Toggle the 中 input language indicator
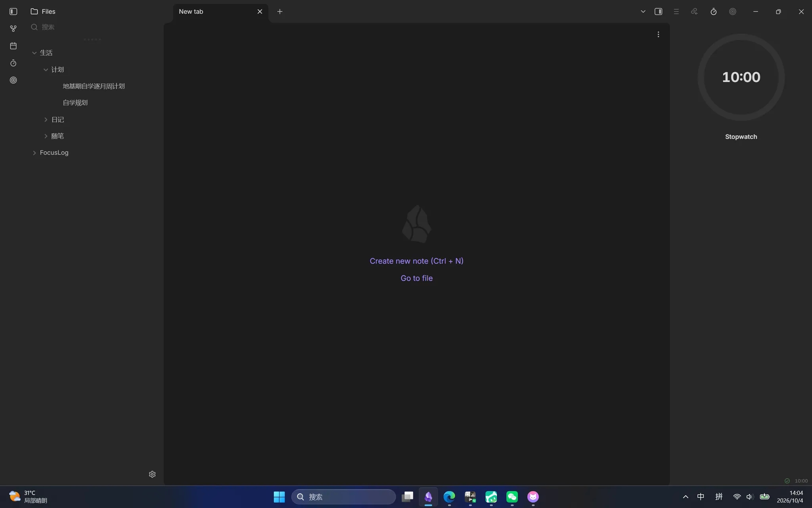This screenshot has width=812, height=508. click(x=701, y=496)
